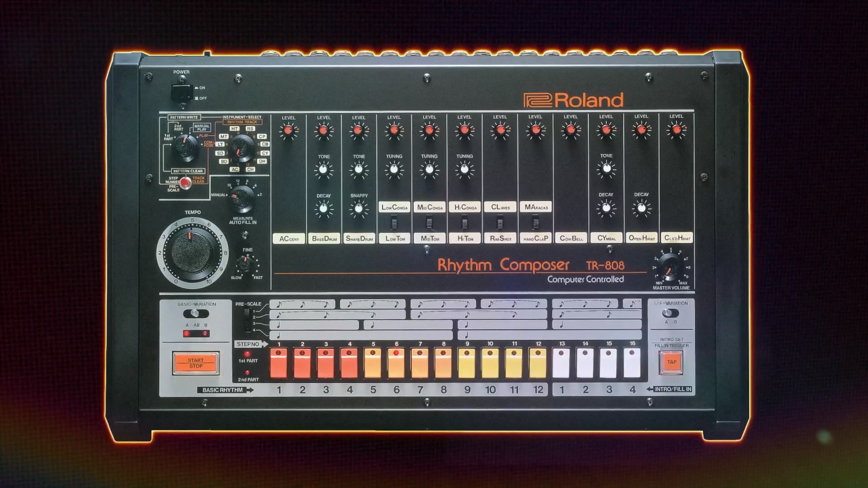The image size is (868, 488).
Task: Trigger yellow step button 10
Action: pos(491,363)
